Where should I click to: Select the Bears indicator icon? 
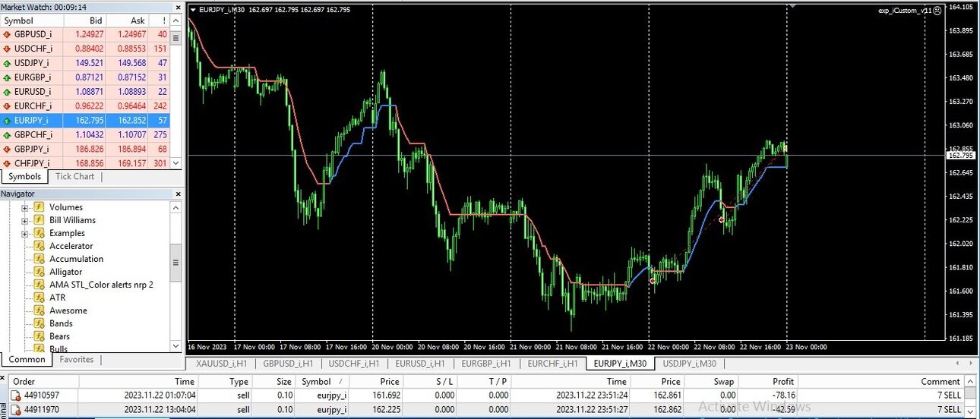38,336
